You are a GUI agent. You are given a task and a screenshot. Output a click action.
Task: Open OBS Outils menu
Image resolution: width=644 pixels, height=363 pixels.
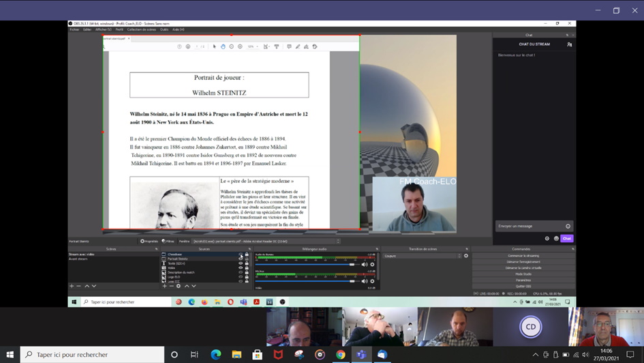point(164,29)
